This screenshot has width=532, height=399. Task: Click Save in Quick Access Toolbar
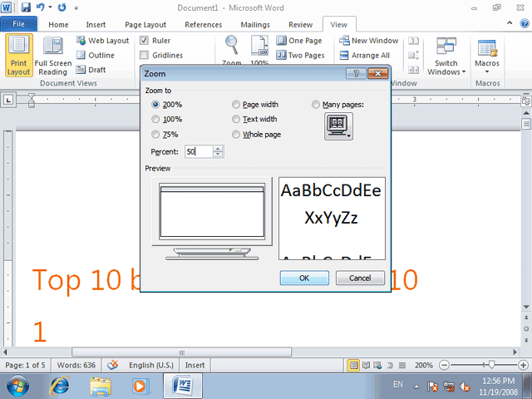[x=26, y=7]
